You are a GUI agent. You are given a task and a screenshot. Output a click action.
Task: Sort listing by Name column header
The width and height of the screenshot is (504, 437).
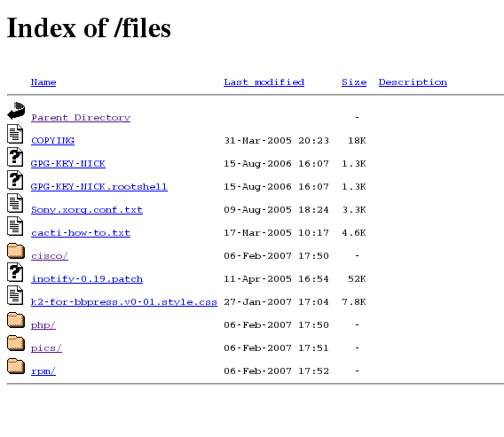(x=43, y=82)
